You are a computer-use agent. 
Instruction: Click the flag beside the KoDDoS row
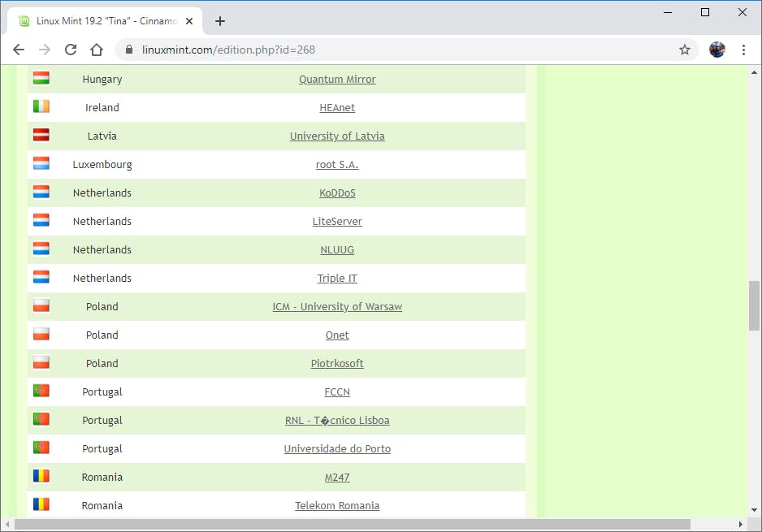tap(41, 192)
